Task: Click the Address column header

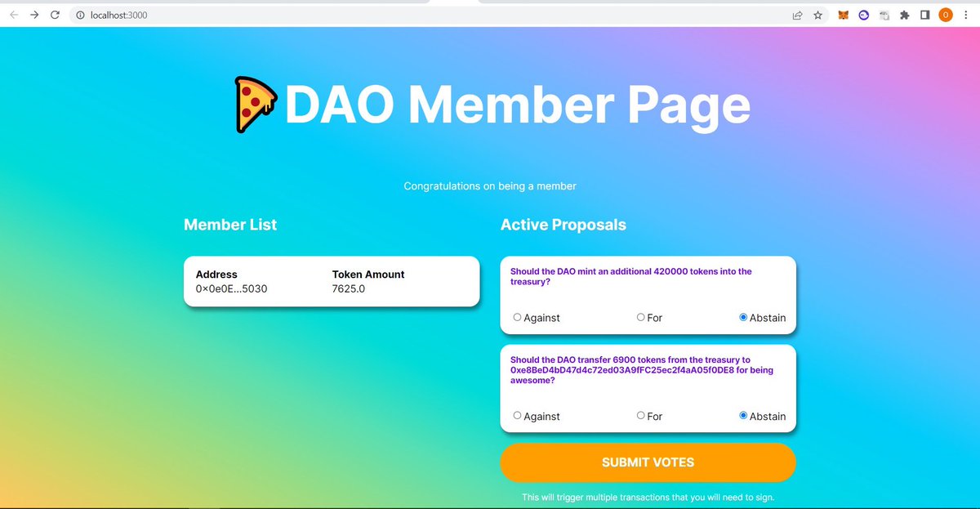Action: point(216,275)
